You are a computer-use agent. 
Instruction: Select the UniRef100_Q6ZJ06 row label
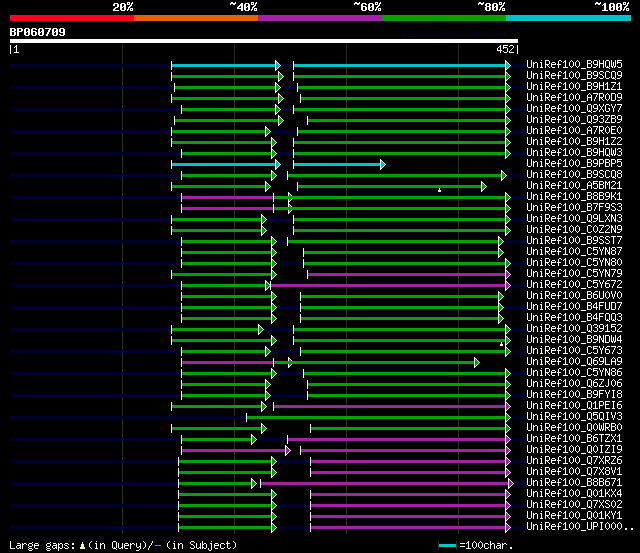coord(574,384)
